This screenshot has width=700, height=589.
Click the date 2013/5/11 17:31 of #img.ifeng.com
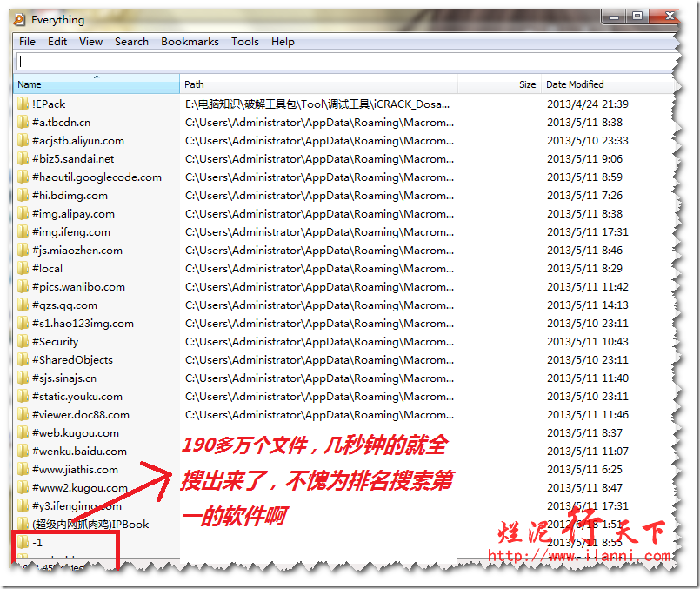click(x=588, y=232)
